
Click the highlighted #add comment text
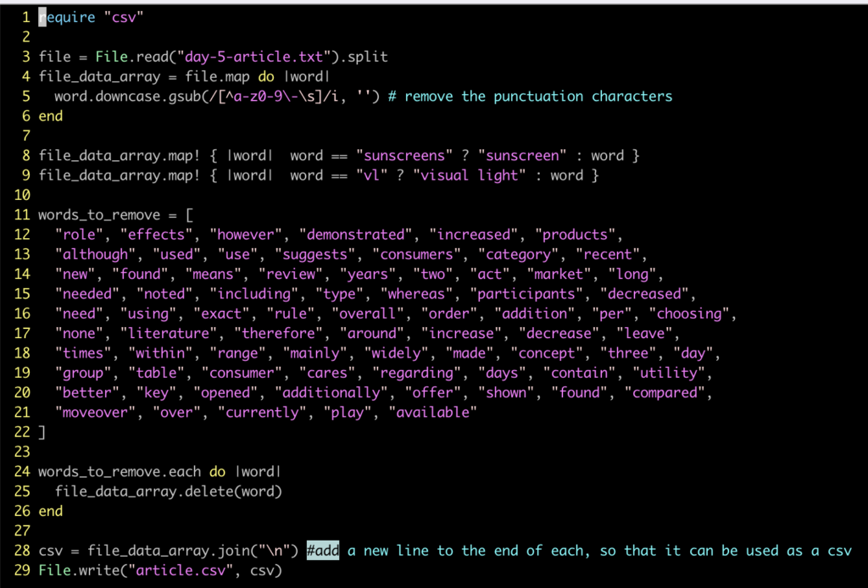323,551
